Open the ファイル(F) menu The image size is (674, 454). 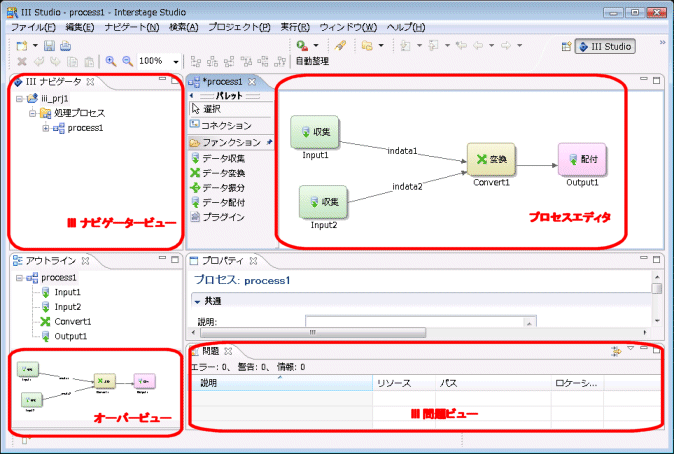pos(33,27)
